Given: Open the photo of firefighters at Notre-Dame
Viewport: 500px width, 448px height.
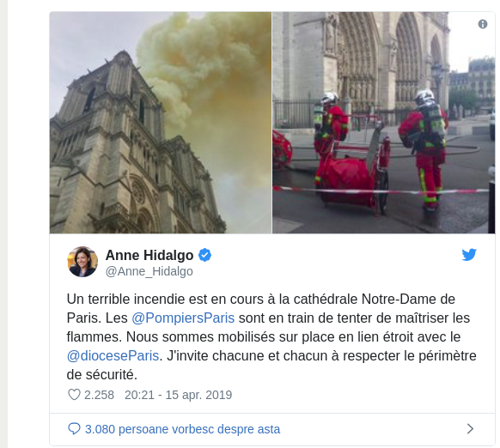Looking at the screenshot, I should click(384, 123).
